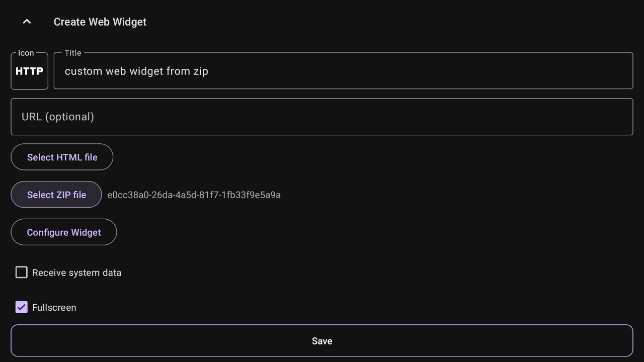Image resolution: width=644 pixels, height=362 pixels.
Task: Enable the Receive system data checkbox
Action: point(22,273)
